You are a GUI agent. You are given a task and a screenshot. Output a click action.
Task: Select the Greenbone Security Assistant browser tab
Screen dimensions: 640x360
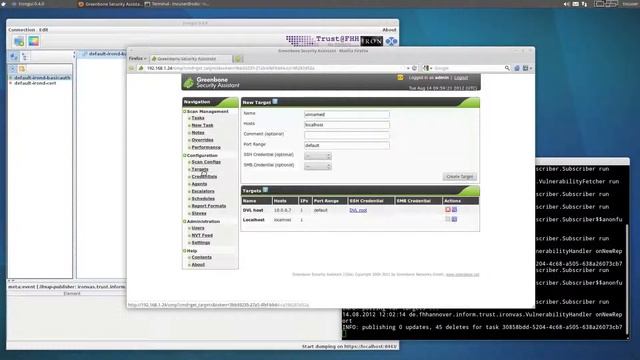click(x=191, y=59)
